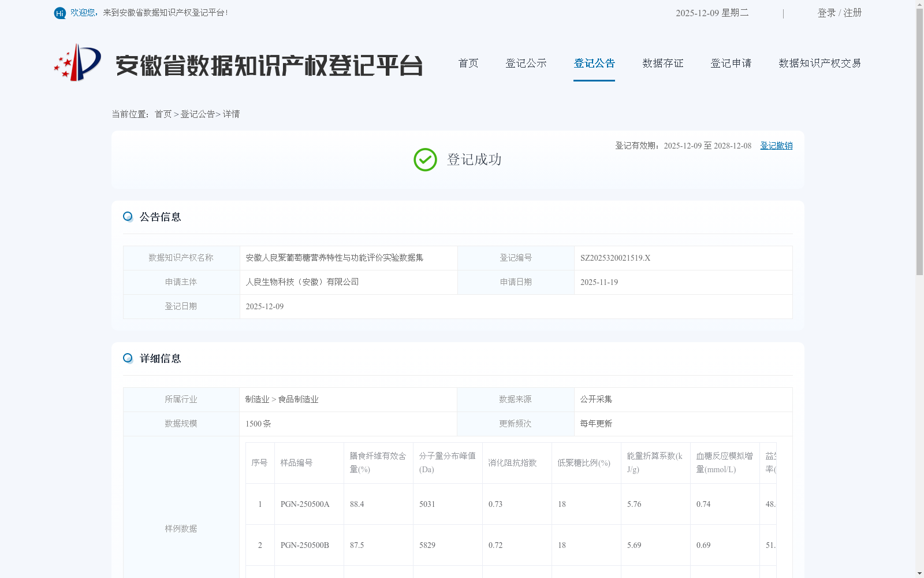Click the 样品编号 column header
Viewport: 924px width, 578px height.
tap(309, 463)
